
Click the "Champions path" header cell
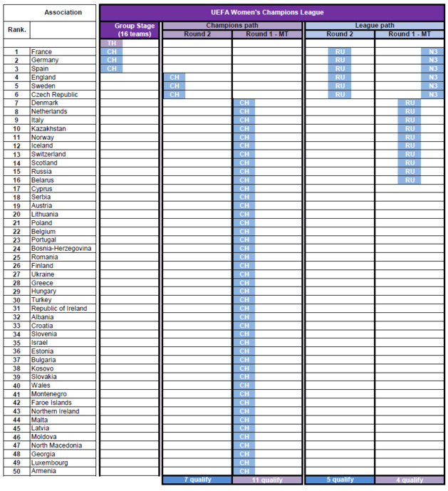pos(232,26)
